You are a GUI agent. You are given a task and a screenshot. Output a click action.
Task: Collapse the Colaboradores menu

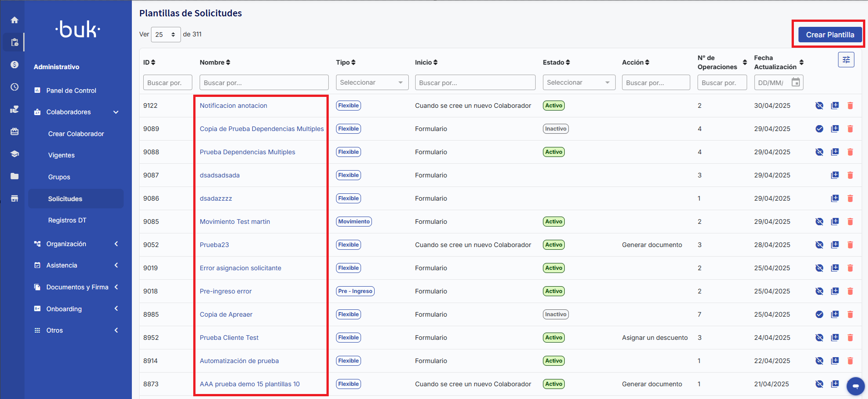116,112
